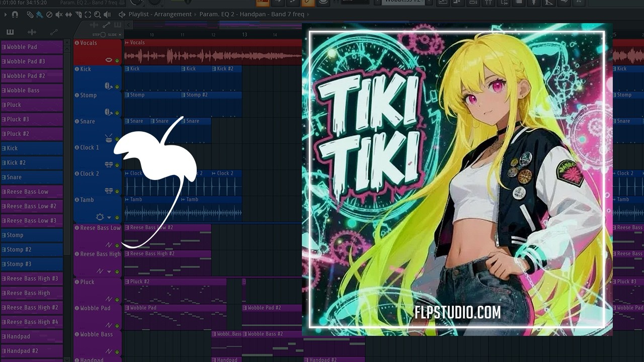The height and width of the screenshot is (362, 644).
Task: Select Wobble Pad #3 in the picker
Action: click(x=32, y=61)
